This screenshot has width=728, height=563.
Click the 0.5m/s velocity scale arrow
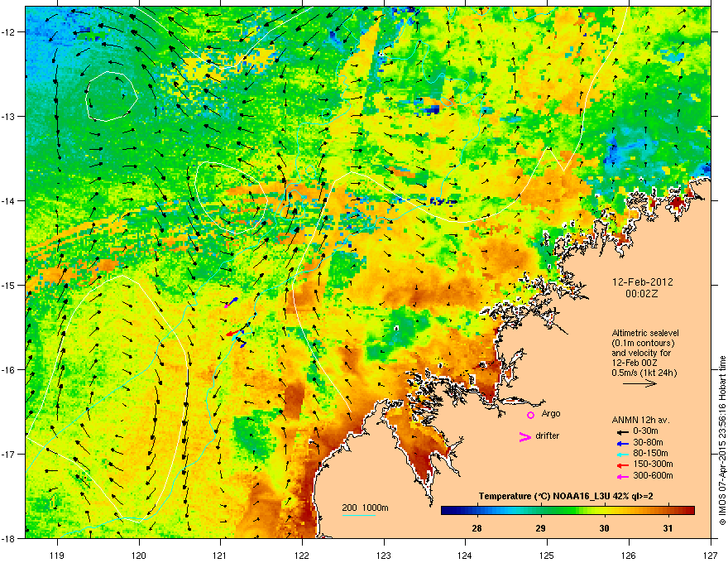639,383
